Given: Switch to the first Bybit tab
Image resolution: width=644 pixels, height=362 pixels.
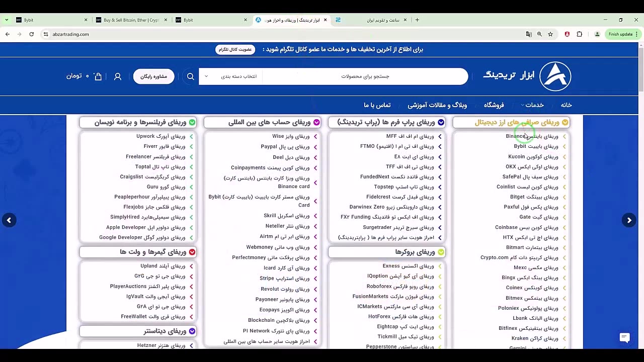Looking at the screenshot, I should (x=50, y=20).
